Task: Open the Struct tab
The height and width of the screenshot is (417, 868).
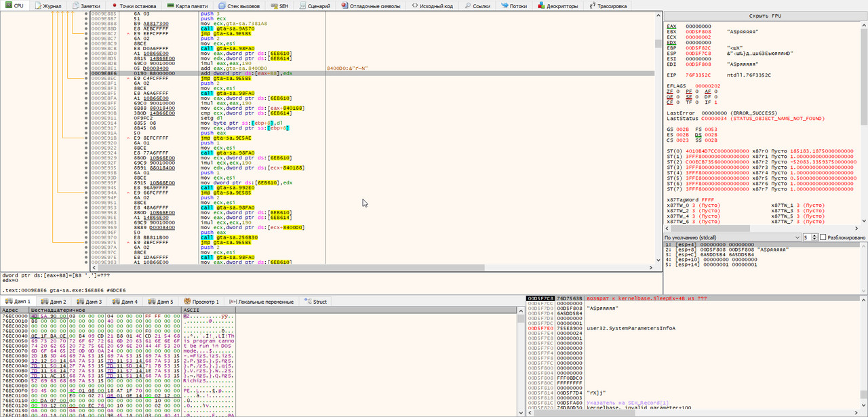Action: tap(316, 301)
